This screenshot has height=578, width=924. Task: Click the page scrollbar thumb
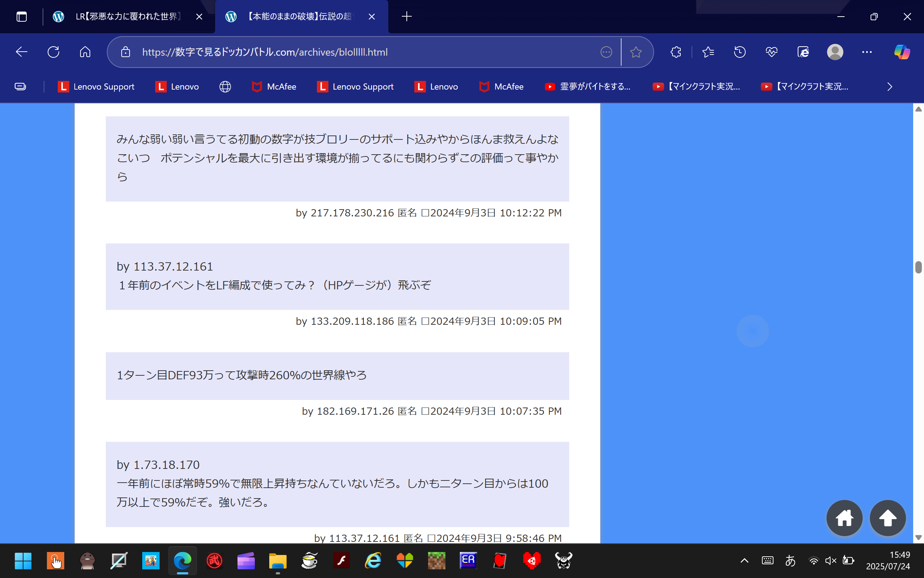918,267
